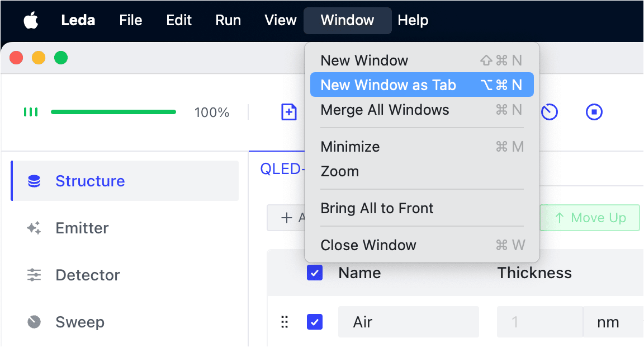Click the Move Up button
The width and height of the screenshot is (644, 347).
point(590,218)
